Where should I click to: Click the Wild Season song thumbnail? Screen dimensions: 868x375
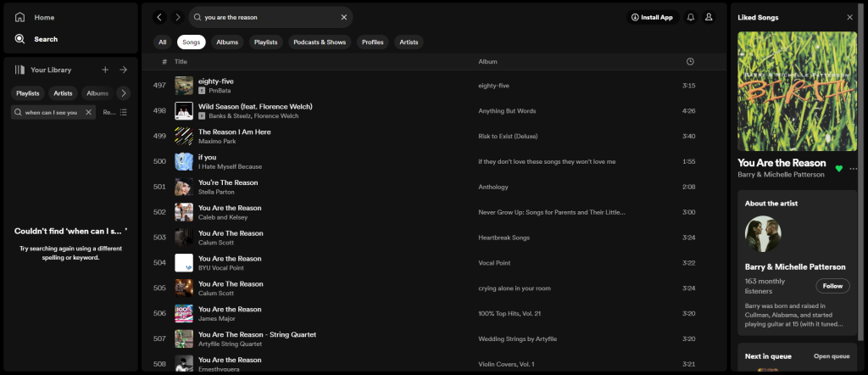[183, 110]
